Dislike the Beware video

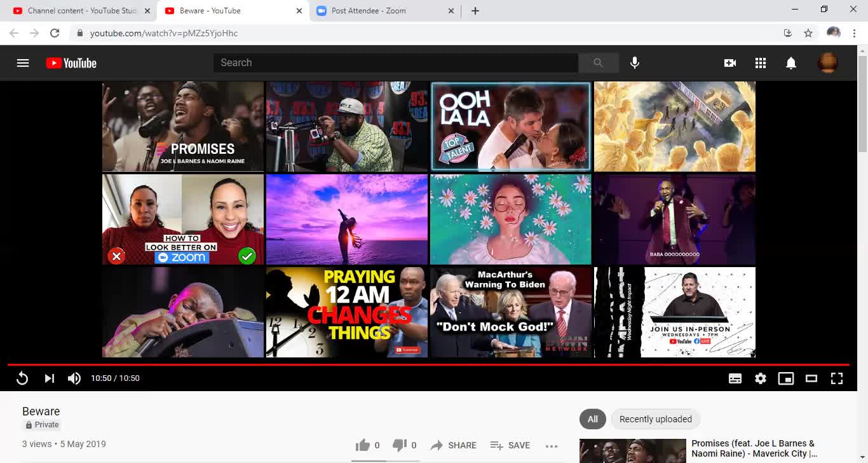click(404, 445)
